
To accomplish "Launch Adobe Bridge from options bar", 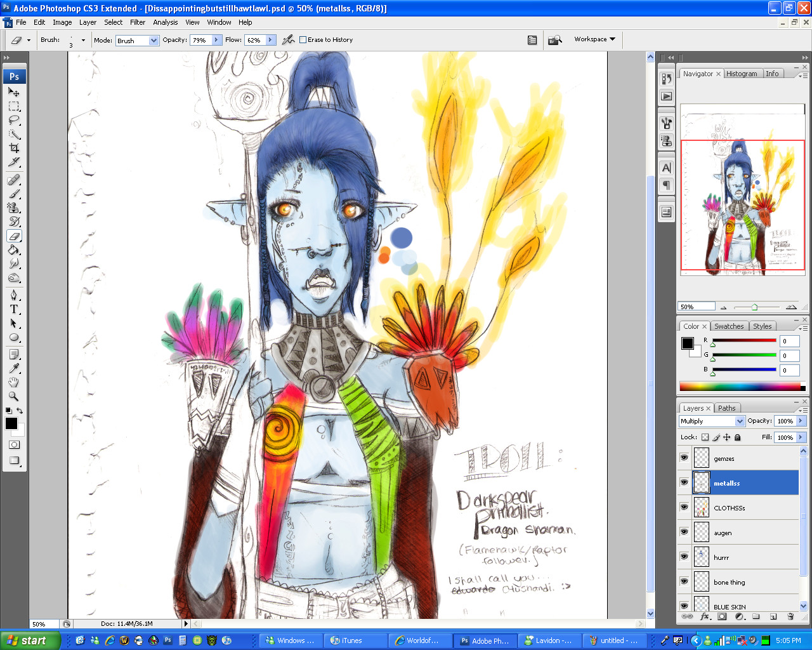I will click(555, 40).
